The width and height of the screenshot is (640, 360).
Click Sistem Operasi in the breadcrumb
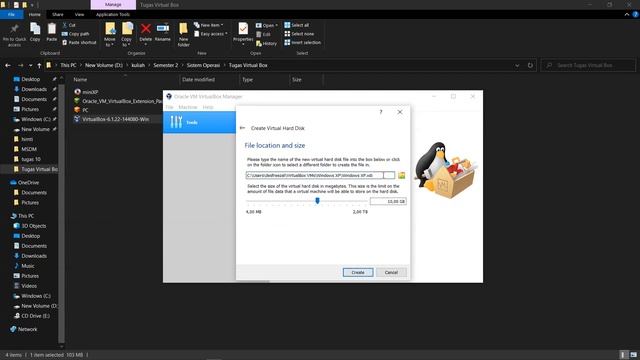tap(203, 65)
